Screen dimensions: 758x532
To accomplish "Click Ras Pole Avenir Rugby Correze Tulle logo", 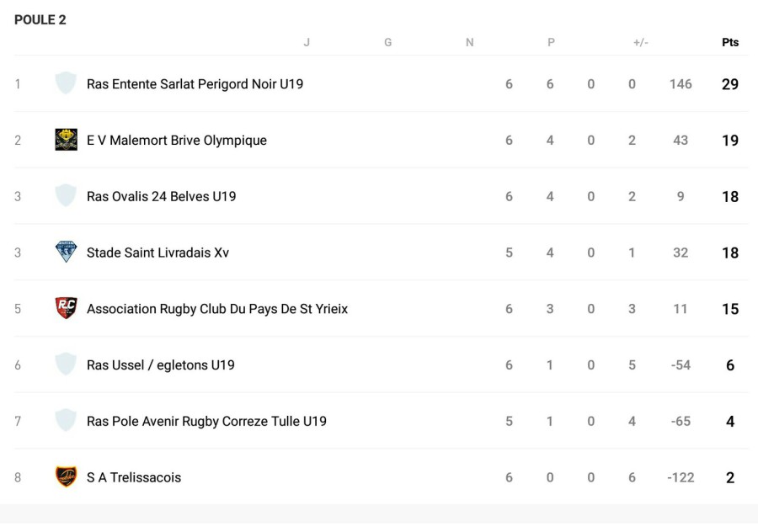I will point(66,421).
